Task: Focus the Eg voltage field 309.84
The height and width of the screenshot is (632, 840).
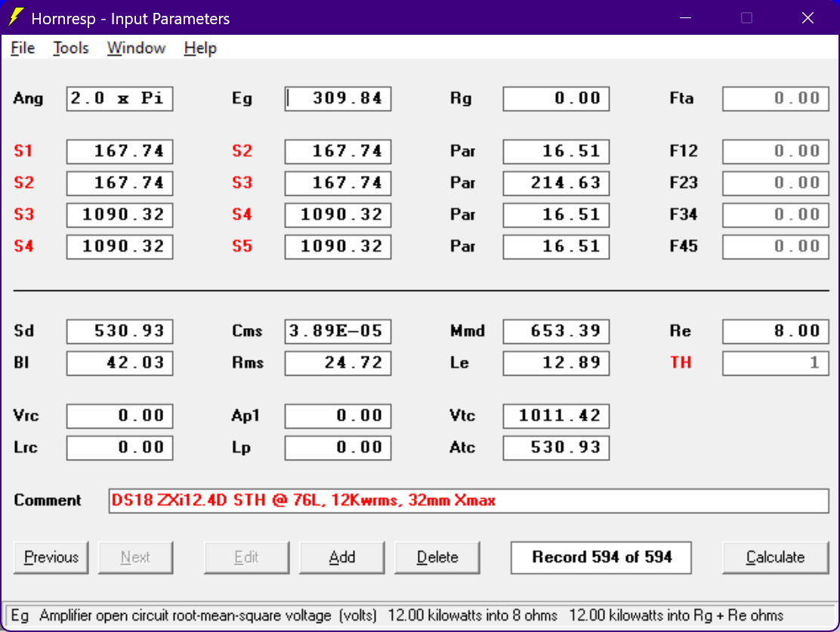Action: [338, 98]
